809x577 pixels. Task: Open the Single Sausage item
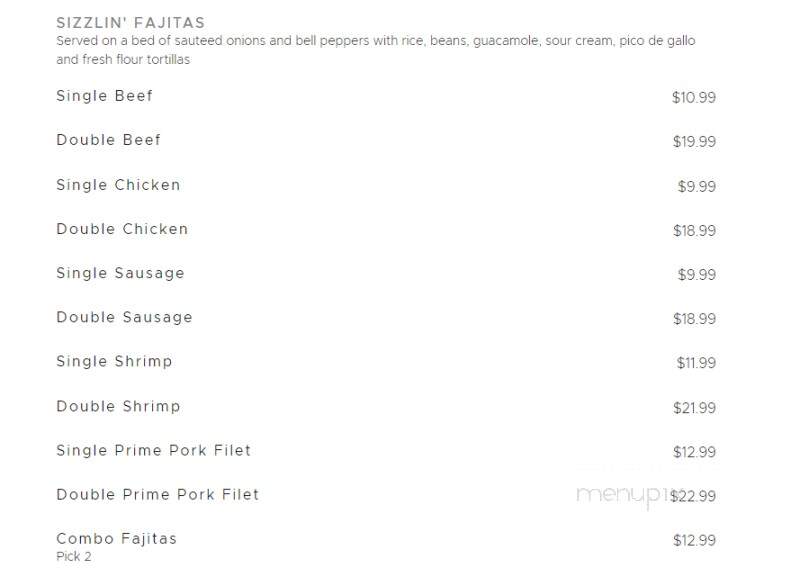coord(120,273)
